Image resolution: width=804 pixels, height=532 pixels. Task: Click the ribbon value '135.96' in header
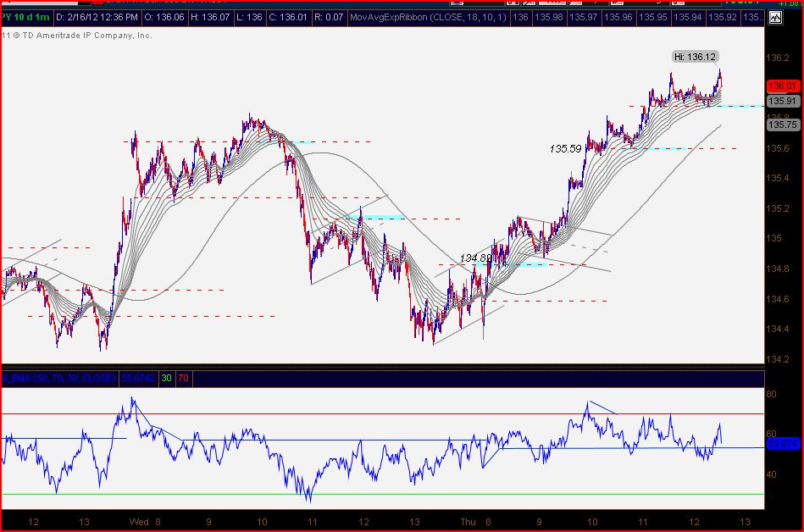618,18
